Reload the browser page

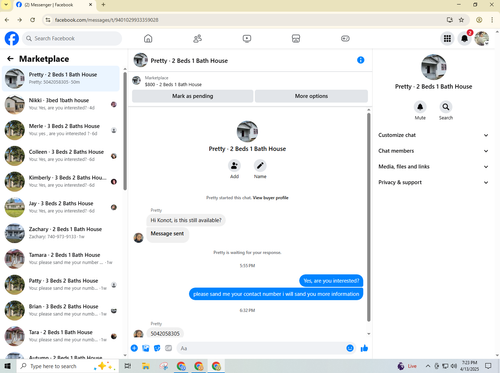click(x=32, y=20)
